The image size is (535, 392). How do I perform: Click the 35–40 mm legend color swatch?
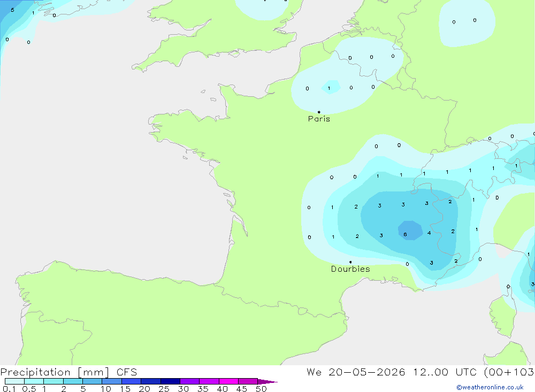click(209, 381)
